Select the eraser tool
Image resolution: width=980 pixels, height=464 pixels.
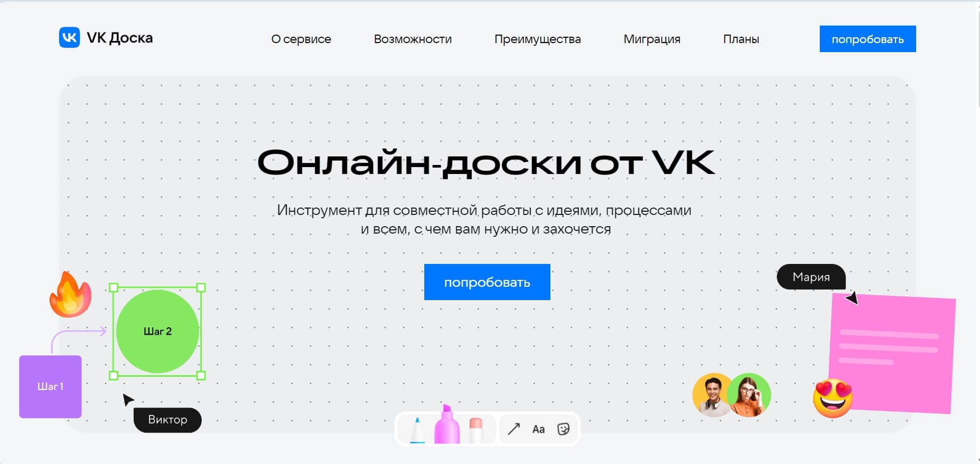tap(475, 430)
